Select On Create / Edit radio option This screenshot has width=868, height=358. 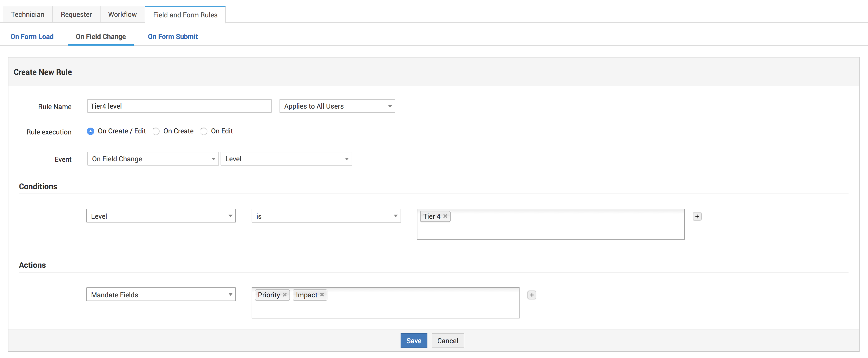pyautogui.click(x=91, y=131)
